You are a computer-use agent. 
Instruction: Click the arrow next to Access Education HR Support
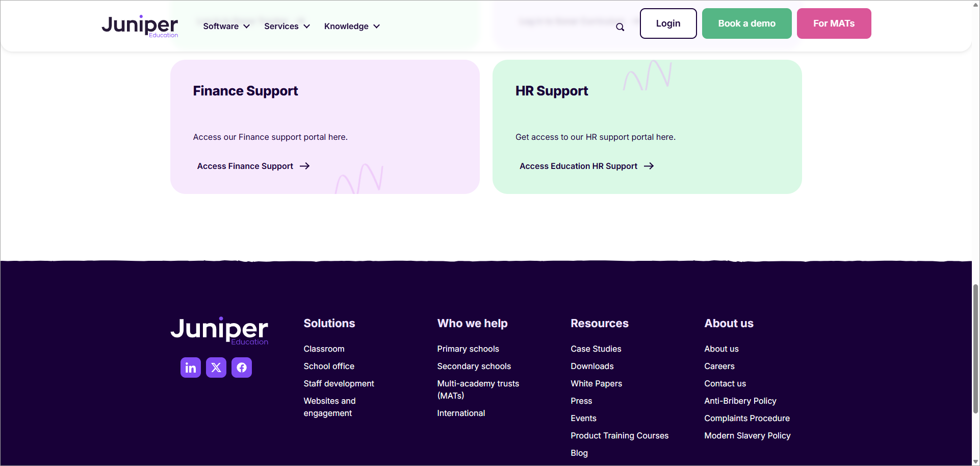tap(649, 166)
